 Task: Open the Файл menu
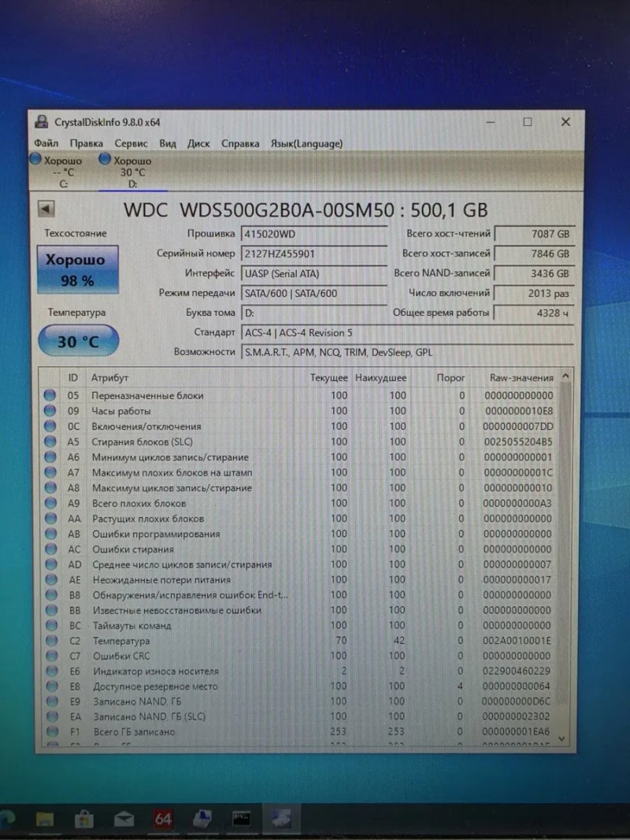tap(46, 143)
